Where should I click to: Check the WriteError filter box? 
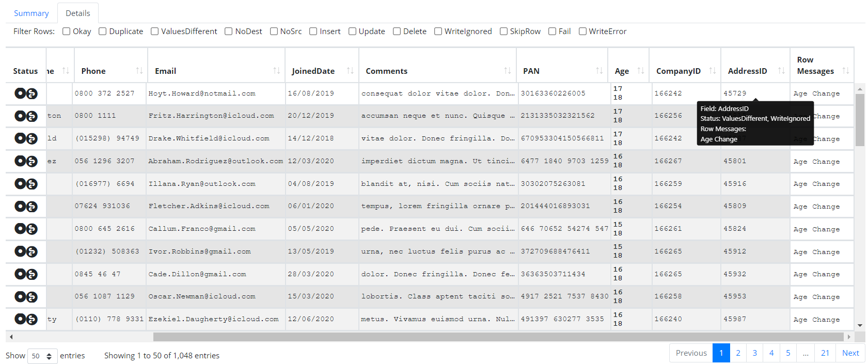pos(583,31)
